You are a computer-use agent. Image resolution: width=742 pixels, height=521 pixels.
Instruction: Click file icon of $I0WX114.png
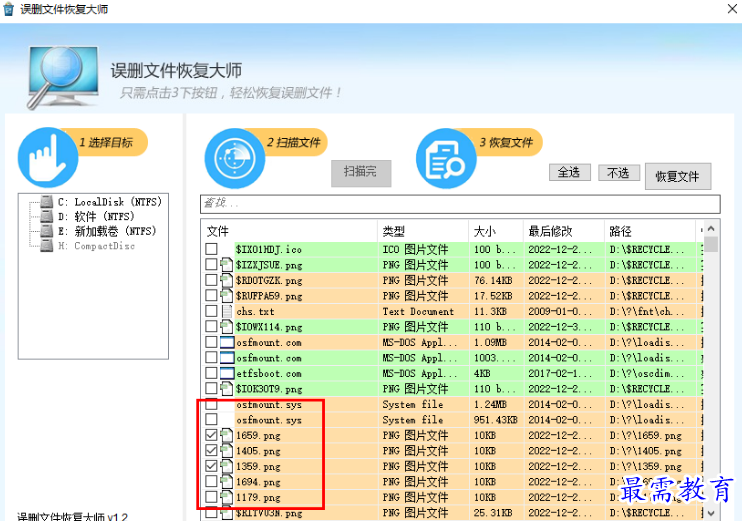pos(227,327)
